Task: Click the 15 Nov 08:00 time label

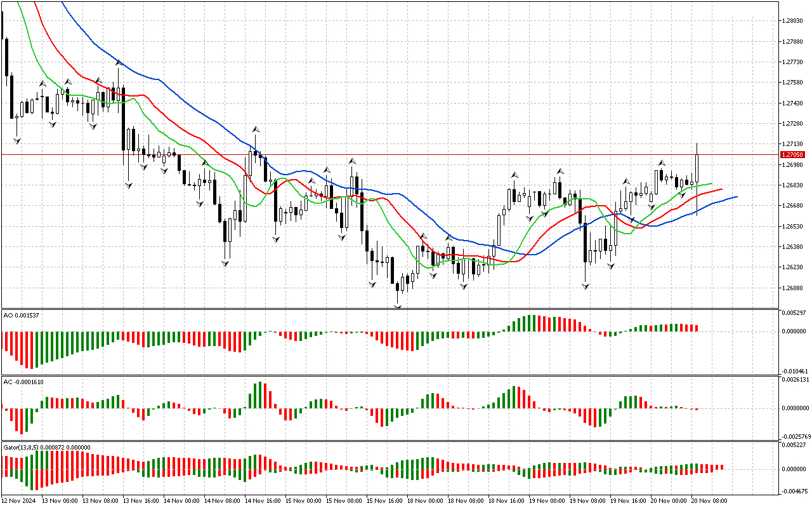Action: pyautogui.click(x=344, y=501)
